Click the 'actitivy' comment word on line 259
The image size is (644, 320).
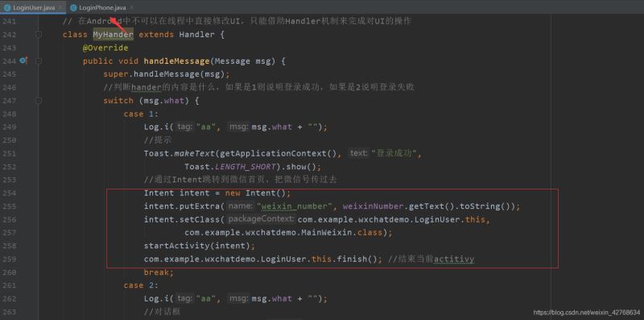coord(454,259)
